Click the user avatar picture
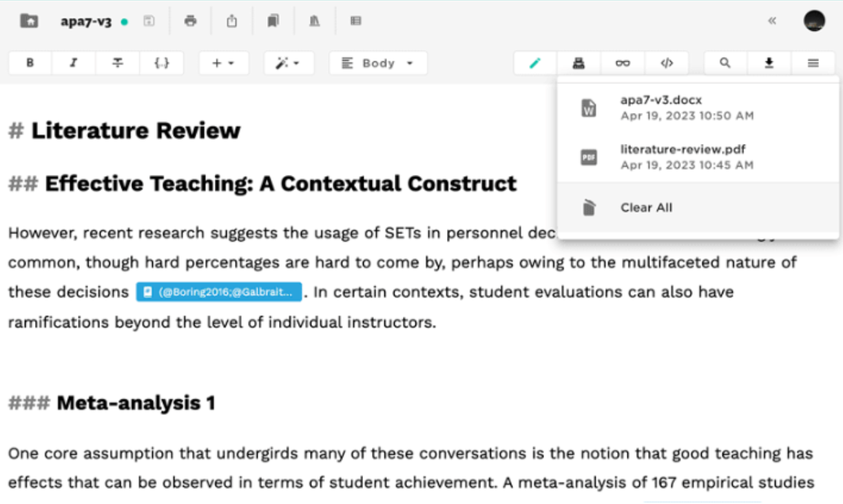843x504 pixels. 814,21
